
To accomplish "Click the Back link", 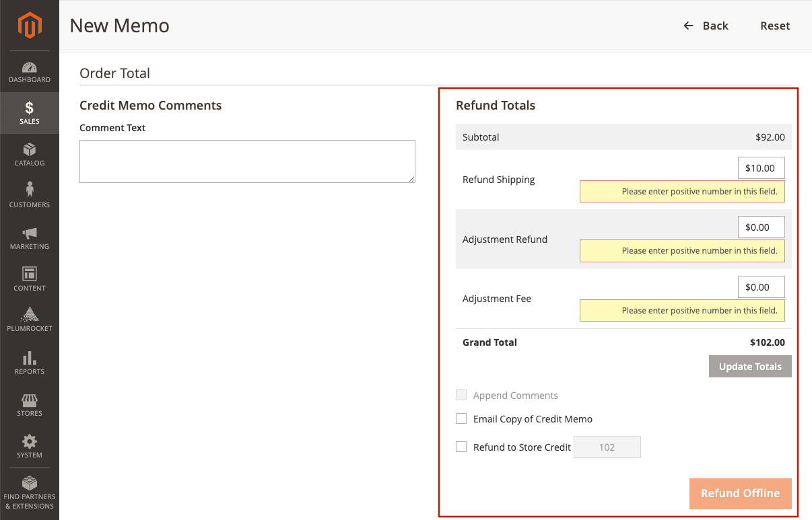I will [706, 26].
